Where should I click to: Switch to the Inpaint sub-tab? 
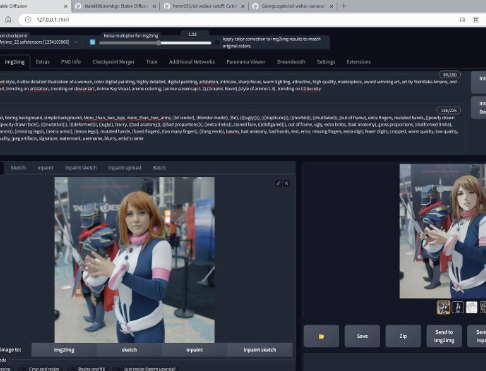[x=45, y=168]
